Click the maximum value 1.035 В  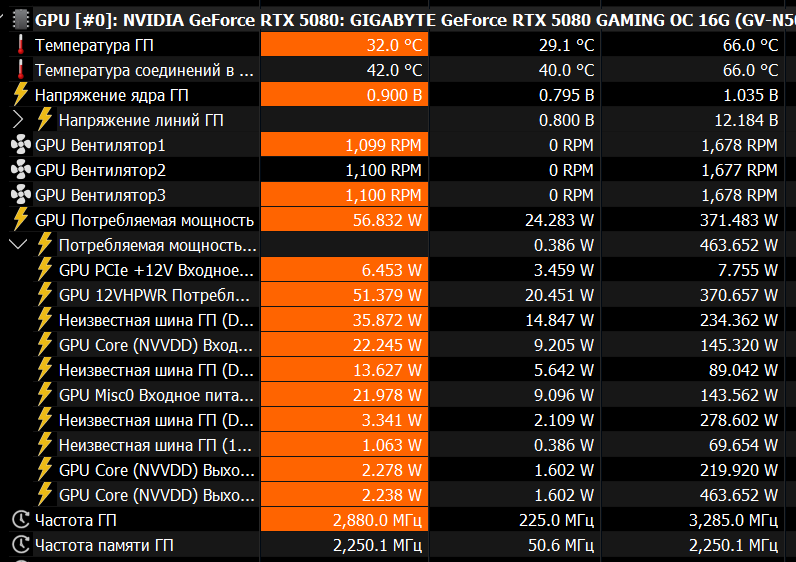tap(750, 95)
